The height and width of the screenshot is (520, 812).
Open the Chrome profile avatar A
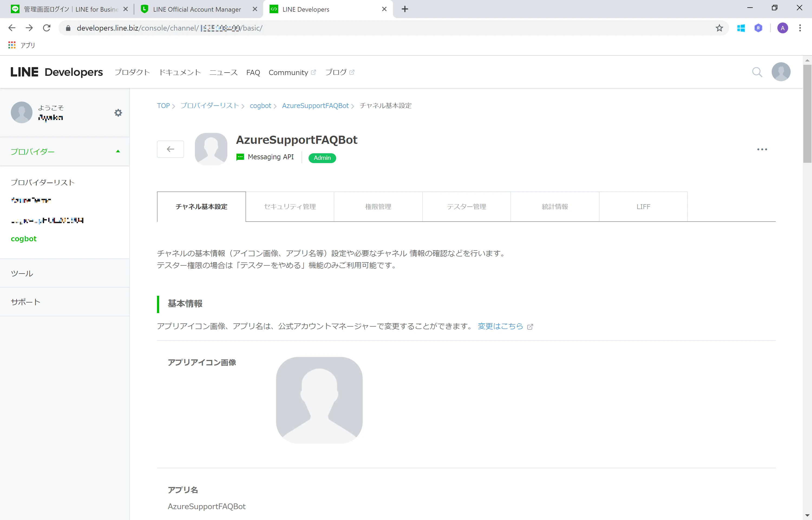783,28
